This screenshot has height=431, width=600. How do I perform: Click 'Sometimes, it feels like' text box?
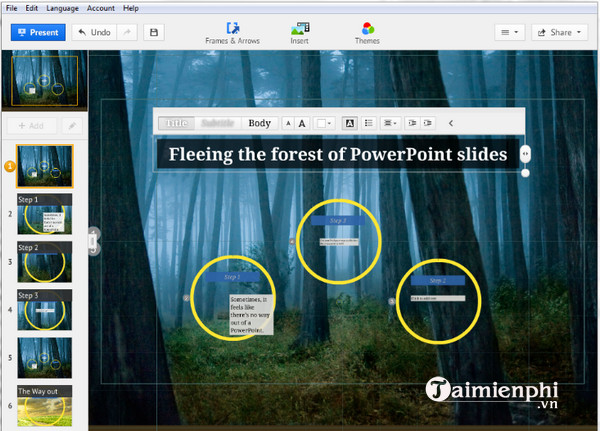251,315
